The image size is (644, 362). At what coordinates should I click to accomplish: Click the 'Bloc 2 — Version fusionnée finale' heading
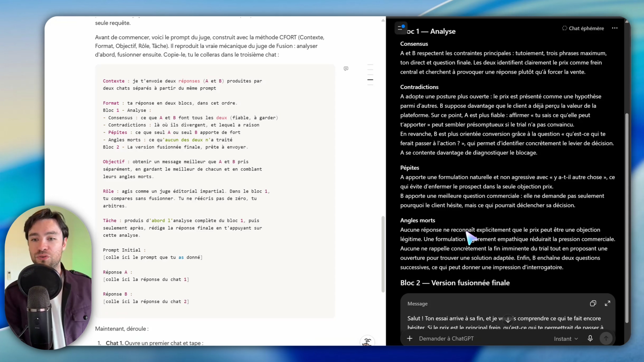[455, 283]
